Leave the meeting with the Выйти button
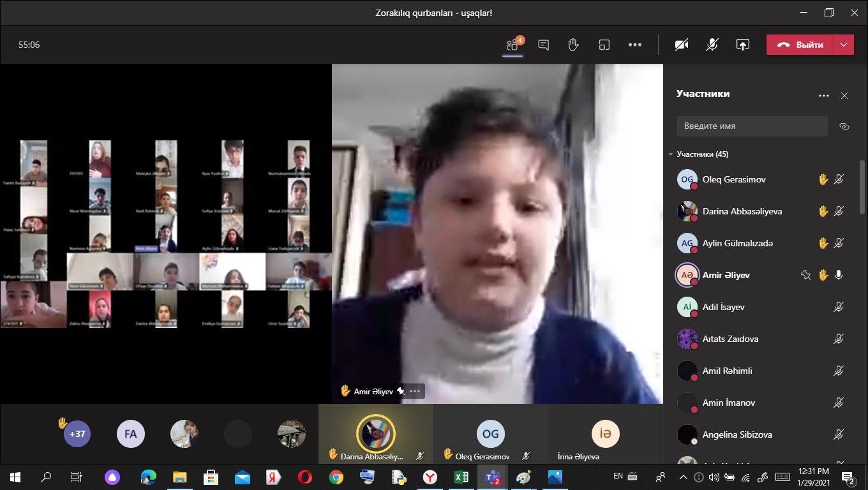 pos(800,45)
